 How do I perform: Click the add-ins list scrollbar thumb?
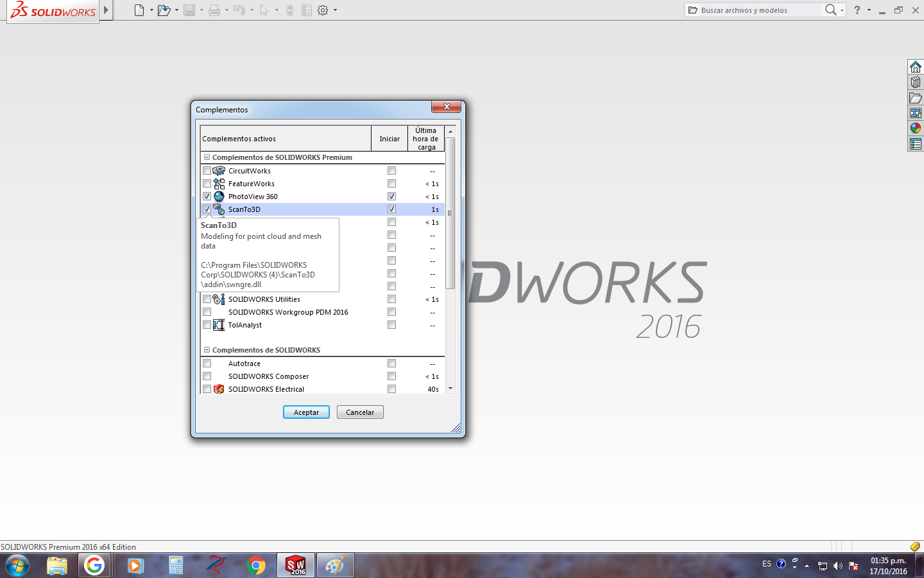pyautogui.click(x=450, y=213)
